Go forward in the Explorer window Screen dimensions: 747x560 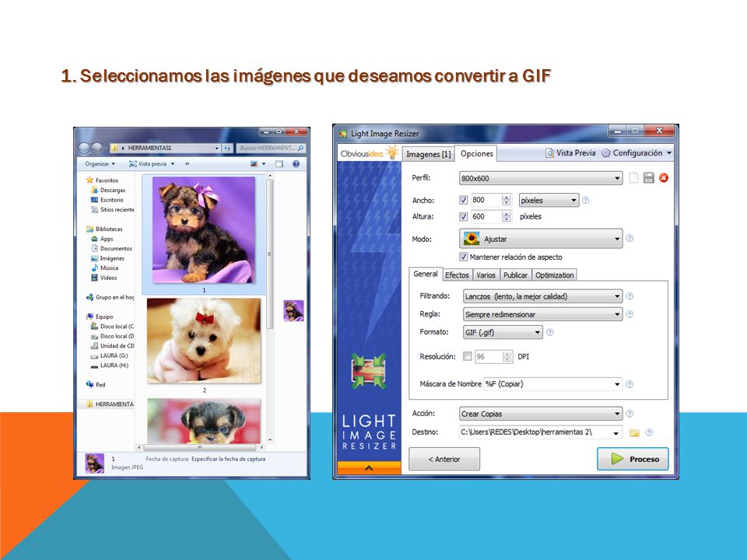96,148
